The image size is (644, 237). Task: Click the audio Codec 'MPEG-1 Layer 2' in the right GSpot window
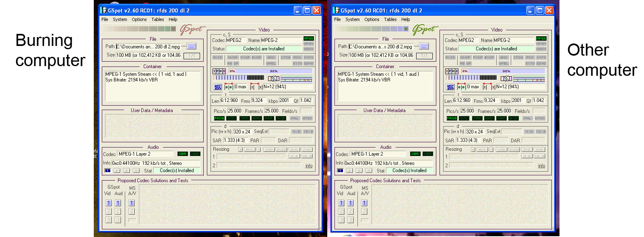[x=378, y=154]
